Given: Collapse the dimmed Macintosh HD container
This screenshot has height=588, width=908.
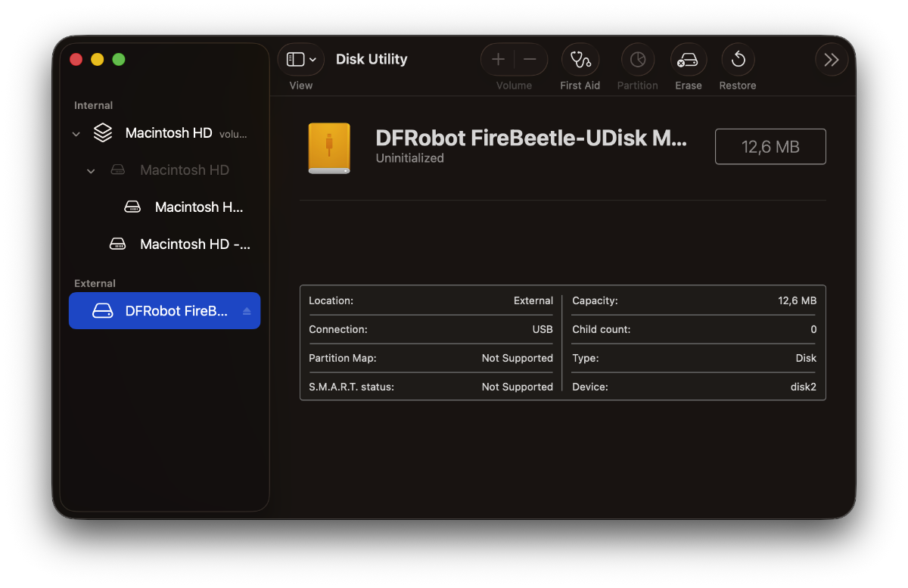Looking at the screenshot, I should [91, 171].
